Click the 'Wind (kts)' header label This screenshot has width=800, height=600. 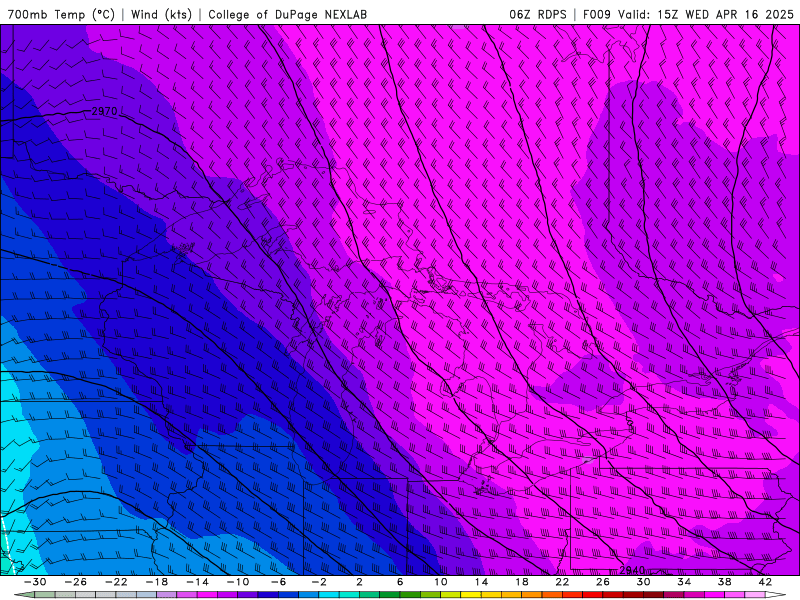[x=161, y=14]
